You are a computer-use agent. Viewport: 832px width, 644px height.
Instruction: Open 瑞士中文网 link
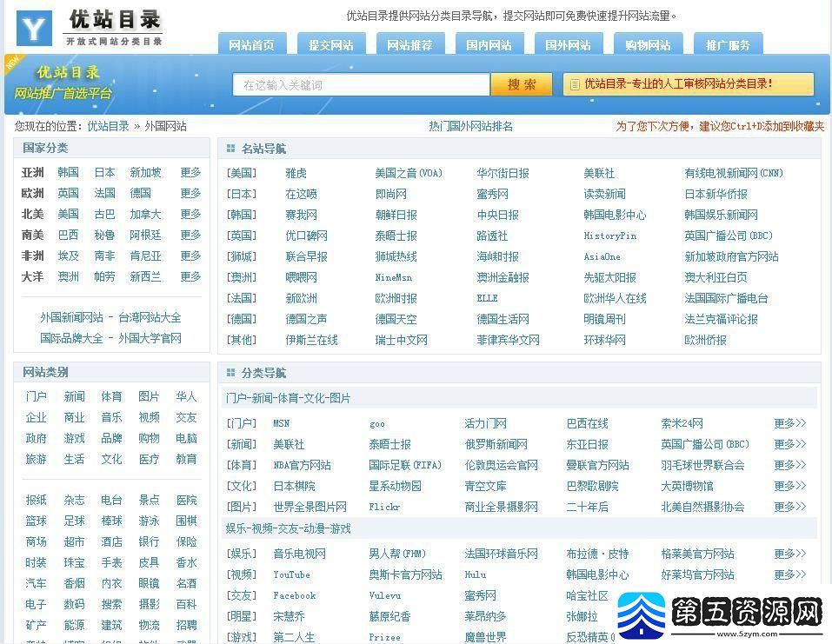pos(401,340)
